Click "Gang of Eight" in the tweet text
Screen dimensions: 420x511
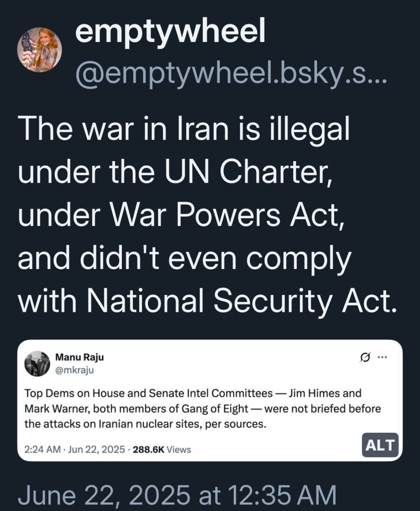[217, 409]
